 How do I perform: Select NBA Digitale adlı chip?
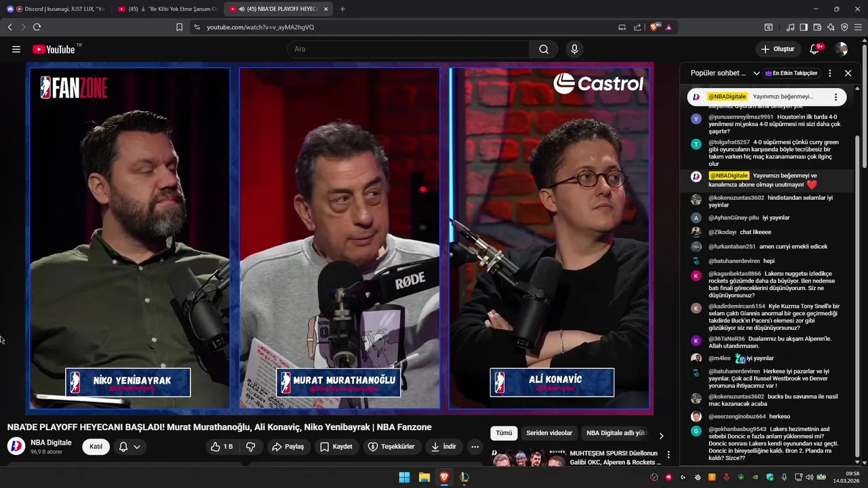pyautogui.click(x=616, y=433)
